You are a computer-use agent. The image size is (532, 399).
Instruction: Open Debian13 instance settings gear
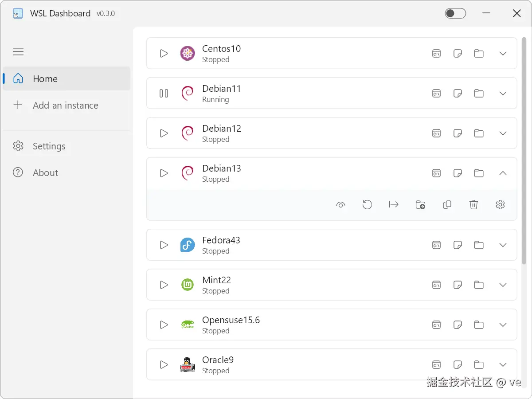coord(500,204)
